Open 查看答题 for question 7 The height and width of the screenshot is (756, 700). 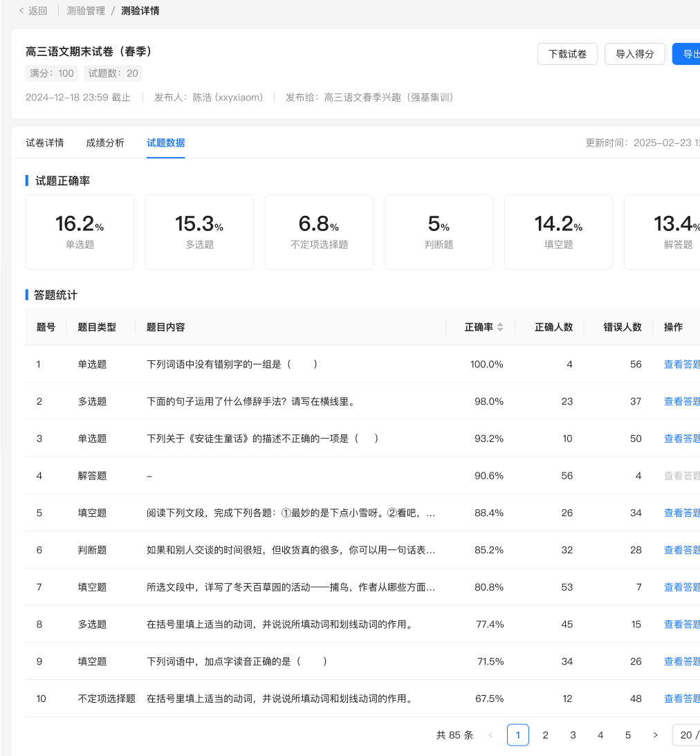[682, 587]
